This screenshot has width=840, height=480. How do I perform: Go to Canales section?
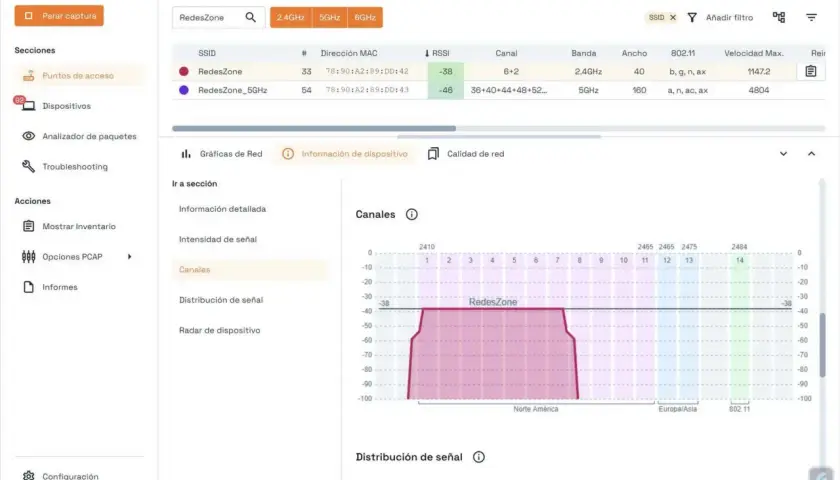point(250,269)
